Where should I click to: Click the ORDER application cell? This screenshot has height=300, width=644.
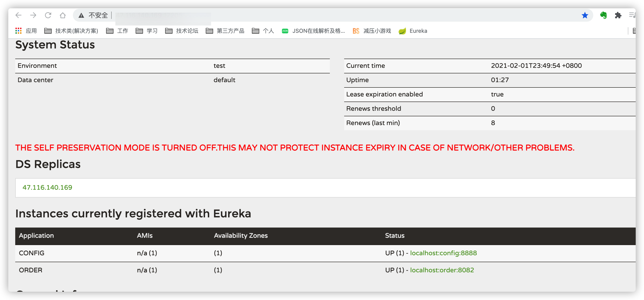[30, 270]
